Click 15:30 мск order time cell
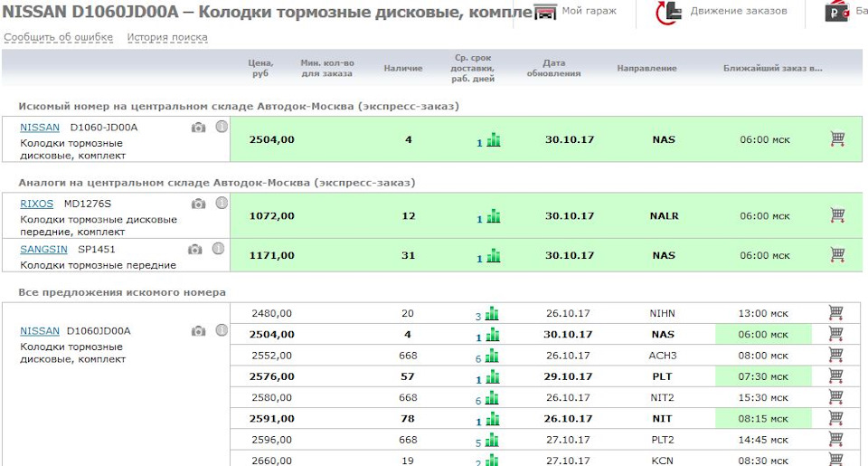 pyautogui.click(x=763, y=398)
